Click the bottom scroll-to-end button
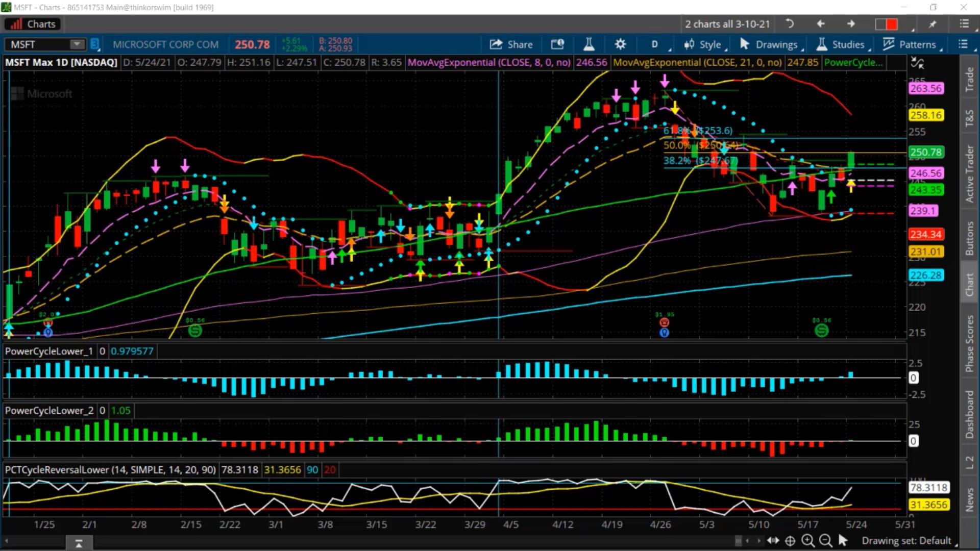The image size is (980, 551). [x=79, y=543]
